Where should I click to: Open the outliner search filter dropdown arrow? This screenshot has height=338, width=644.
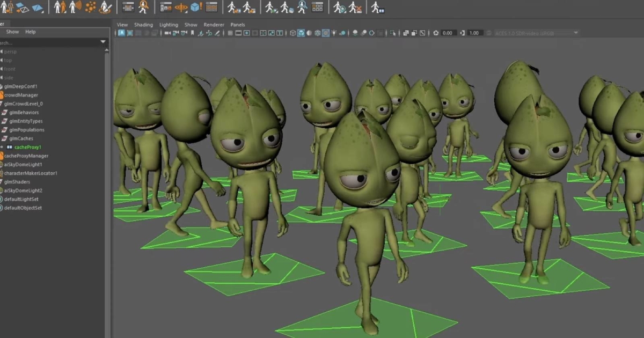(103, 42)
